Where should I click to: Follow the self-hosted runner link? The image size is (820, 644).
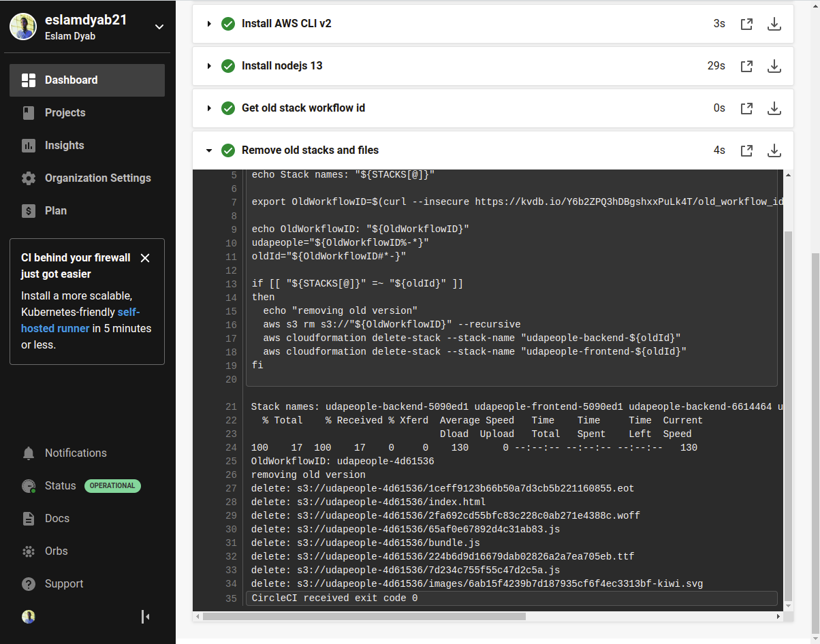(80, 320)
